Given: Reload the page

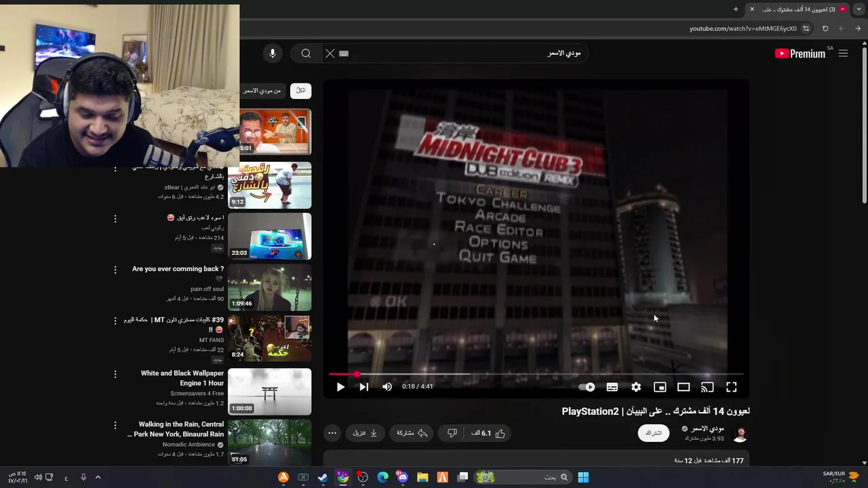Looking at the screenshot, I should (x=825, y=28).
